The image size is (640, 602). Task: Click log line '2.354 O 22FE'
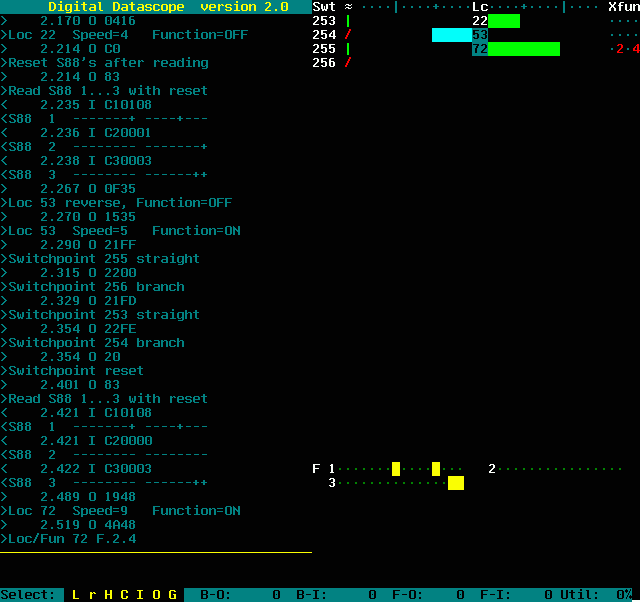pyautogui.click(x=68, y=329)
